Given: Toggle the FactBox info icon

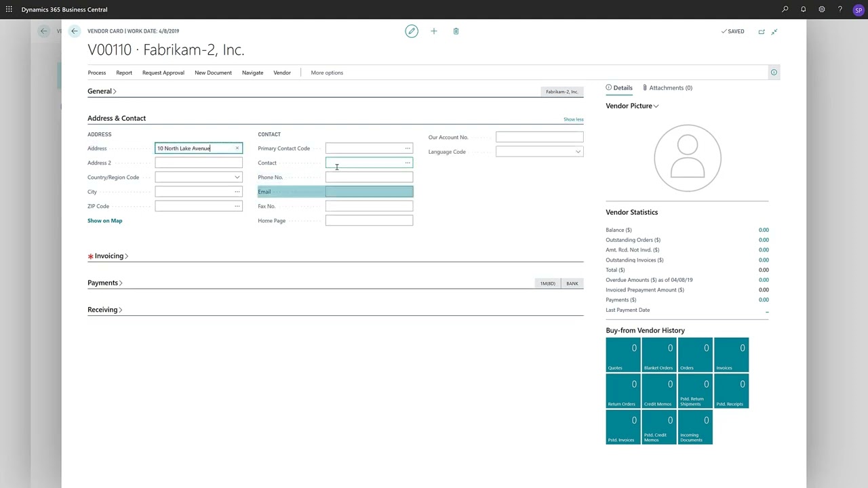Looking at the screenshot, I should [x=774, y=73].
